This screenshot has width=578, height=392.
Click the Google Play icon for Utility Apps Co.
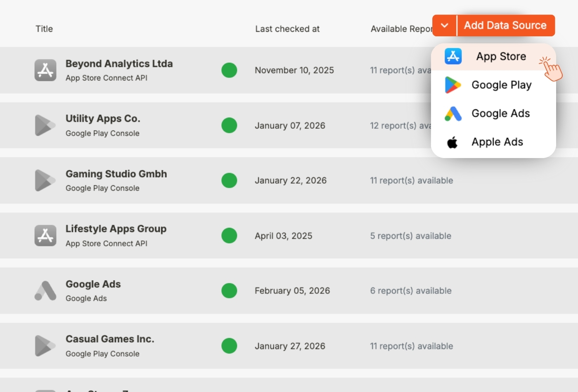coord(45,125)
